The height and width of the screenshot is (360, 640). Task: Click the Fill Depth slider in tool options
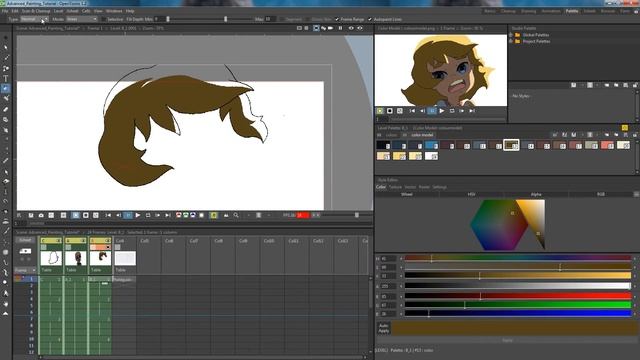[210, 19]
